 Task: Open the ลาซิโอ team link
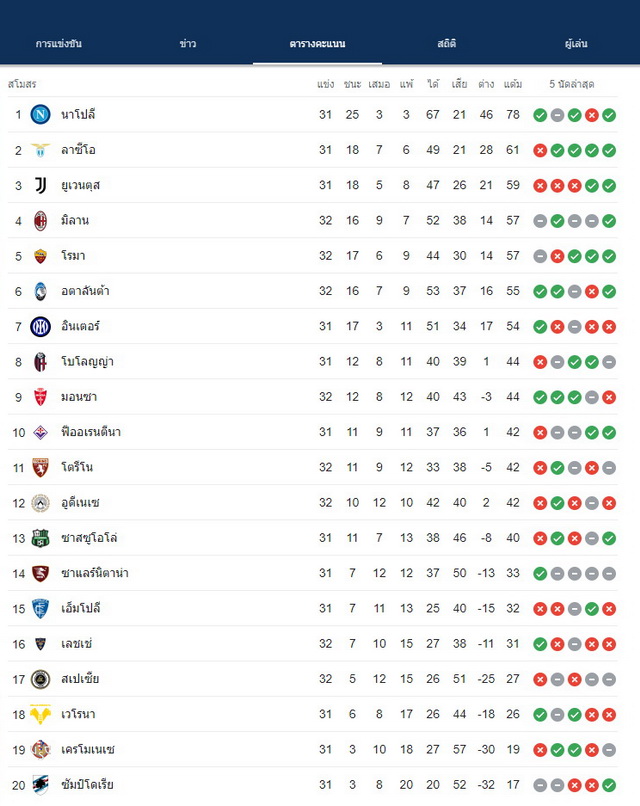pyautogui.click(x=78, y=150)
